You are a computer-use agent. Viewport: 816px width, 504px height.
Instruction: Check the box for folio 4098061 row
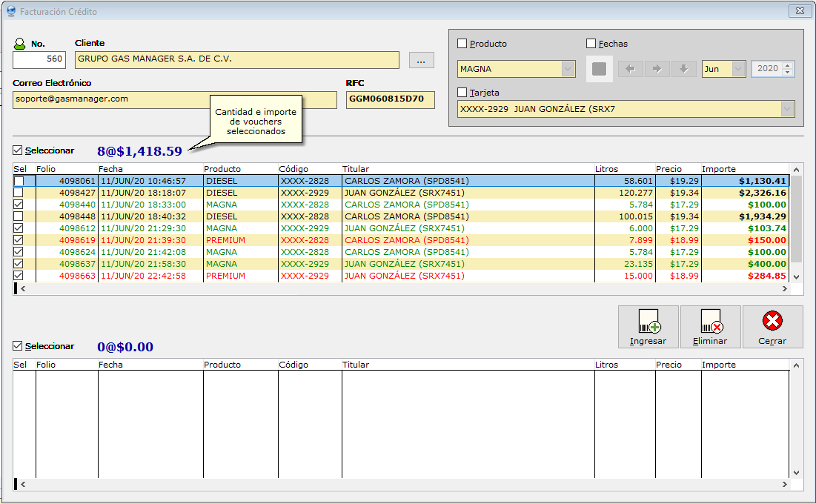[x=19, y=181]
